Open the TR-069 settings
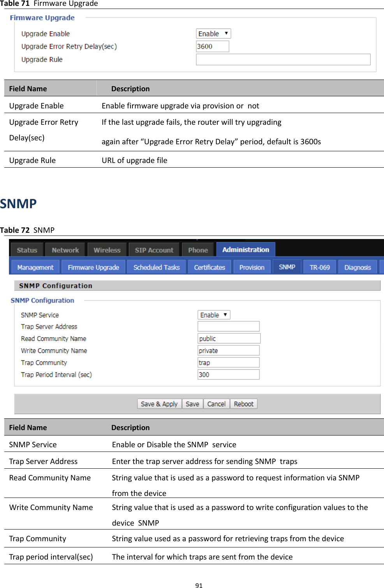Image resolution: width=384 pixels, height=588 pixels. pyautogui.click(x=319, y=267)
